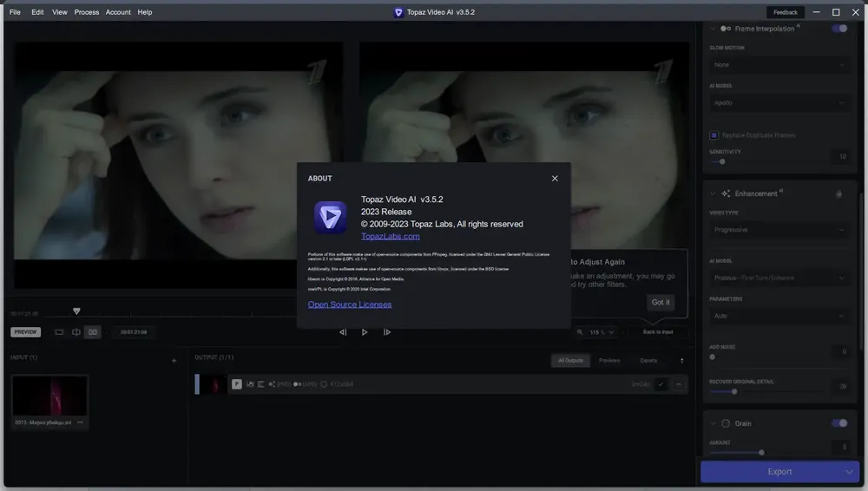Image resolution: width=868 pixels, height=491 pixels.
Task: Click the Enhancement sparkle icon
Action: tap(726, 193)
